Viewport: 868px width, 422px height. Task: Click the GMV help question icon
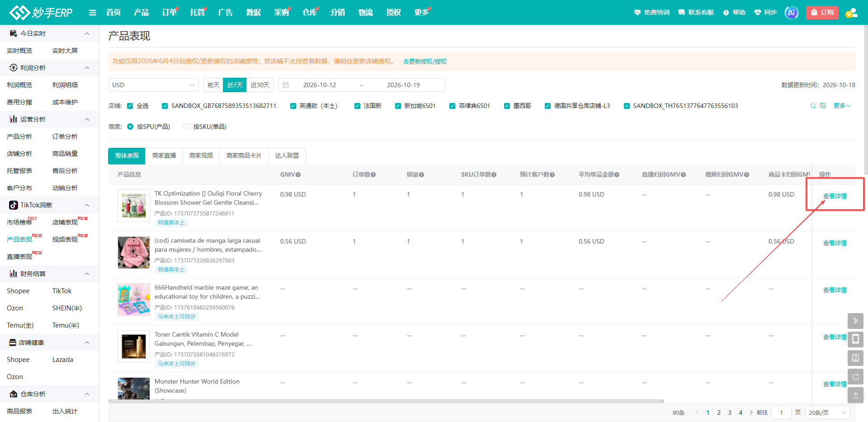click(298, 175)
